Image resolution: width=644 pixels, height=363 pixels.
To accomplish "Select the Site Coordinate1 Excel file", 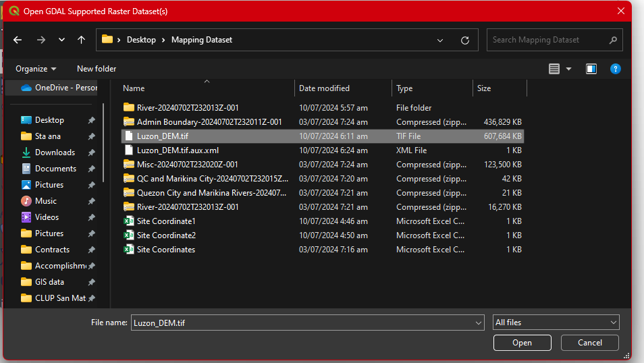I will (x=166, y=221).
